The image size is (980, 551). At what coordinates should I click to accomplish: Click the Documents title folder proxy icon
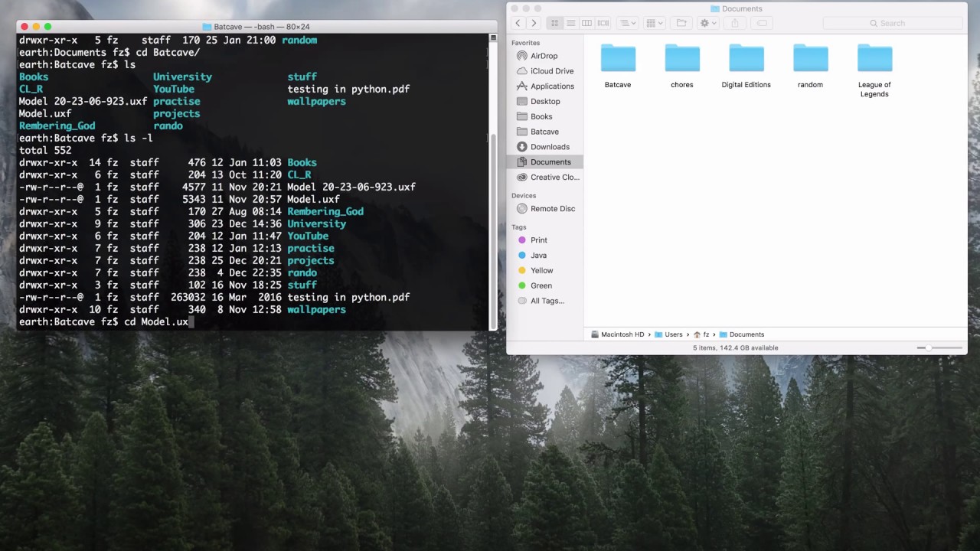click(715, 9)
